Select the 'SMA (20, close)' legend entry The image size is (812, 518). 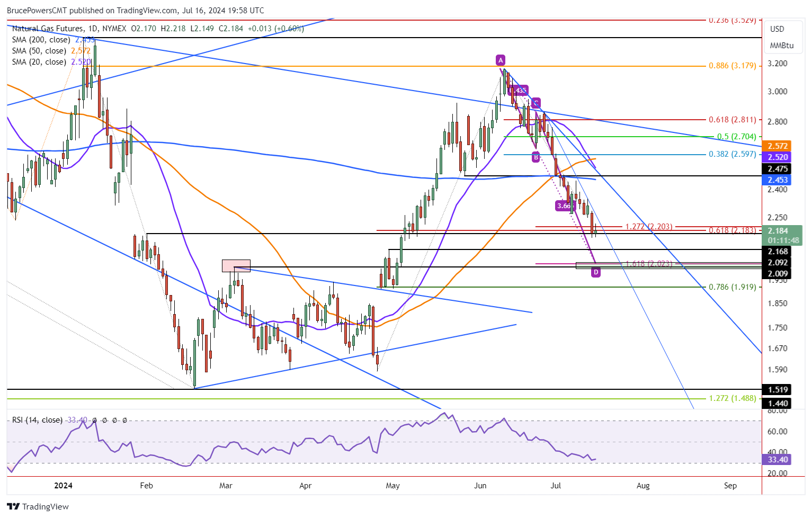pos(39,62)
